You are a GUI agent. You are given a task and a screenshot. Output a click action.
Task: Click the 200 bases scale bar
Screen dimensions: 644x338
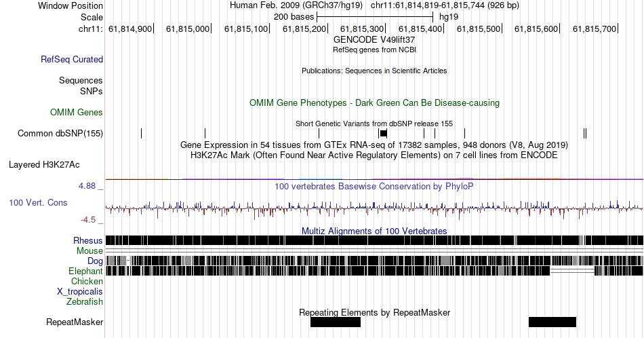tap(375, 17)
